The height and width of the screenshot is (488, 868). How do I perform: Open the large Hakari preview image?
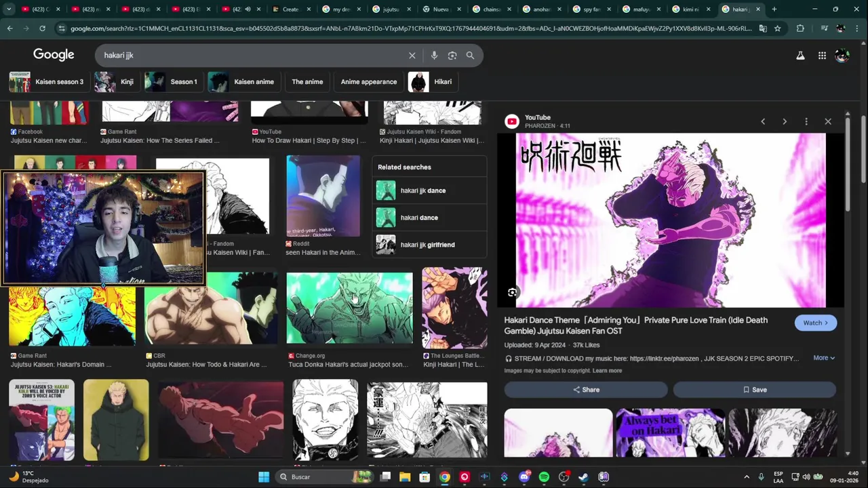coord(671,220)
